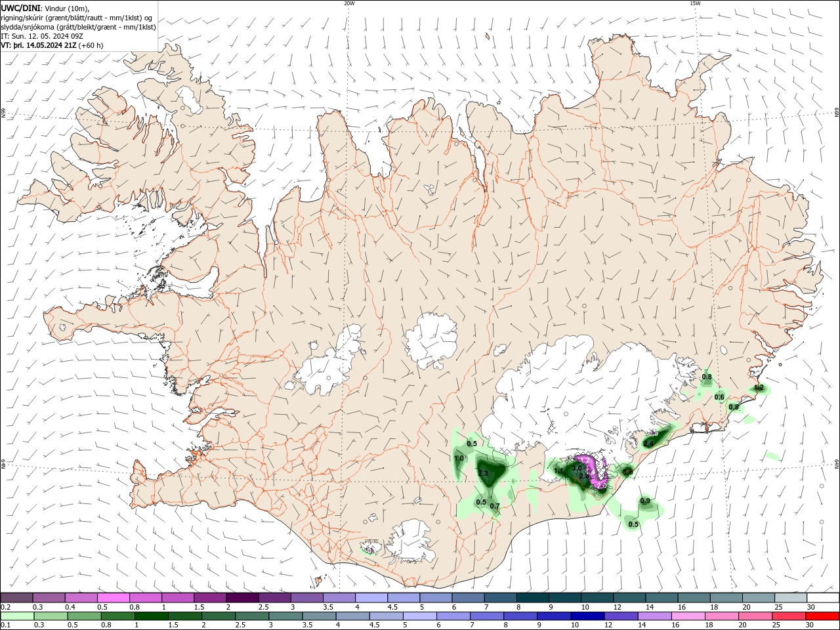Screen dimensions: 840x630
Task: Click the UWC/DINI title text
Action: 20,8
